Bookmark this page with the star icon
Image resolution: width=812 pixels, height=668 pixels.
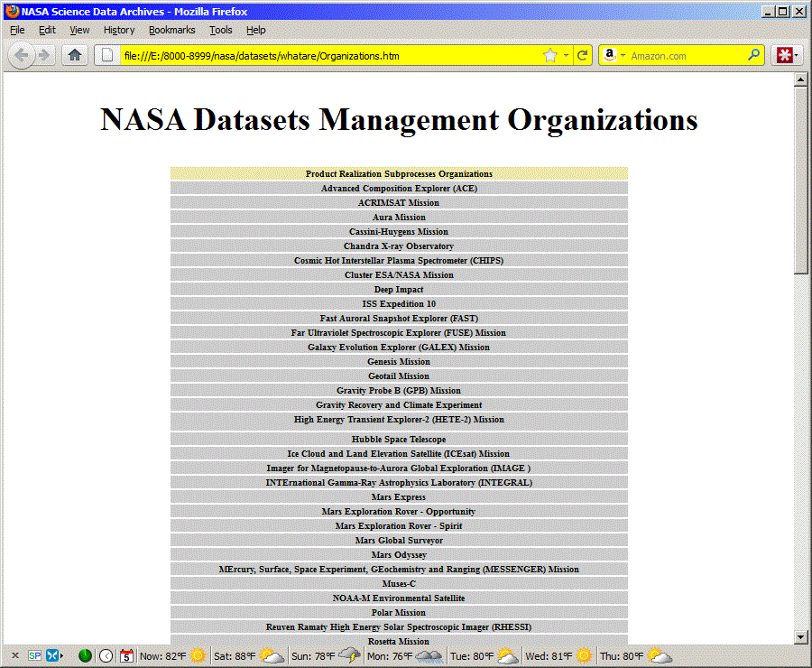tap(550, 55)
